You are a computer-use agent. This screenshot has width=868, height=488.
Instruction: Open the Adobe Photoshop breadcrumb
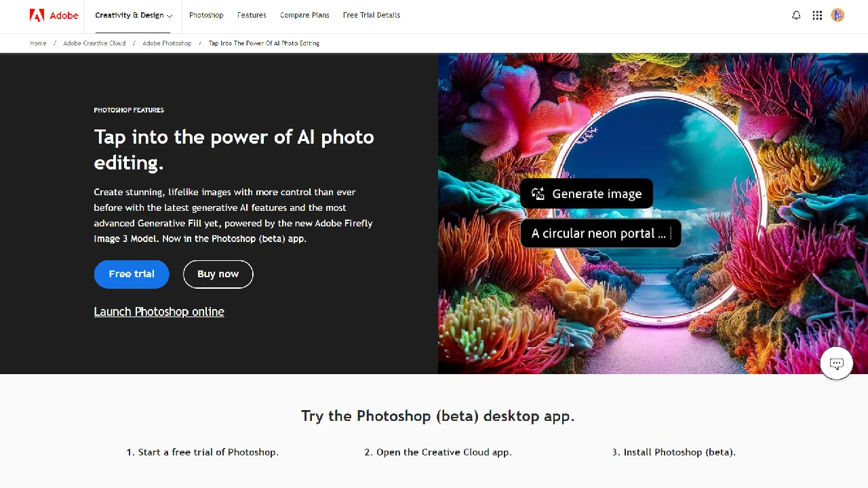(x=167, y=43)
